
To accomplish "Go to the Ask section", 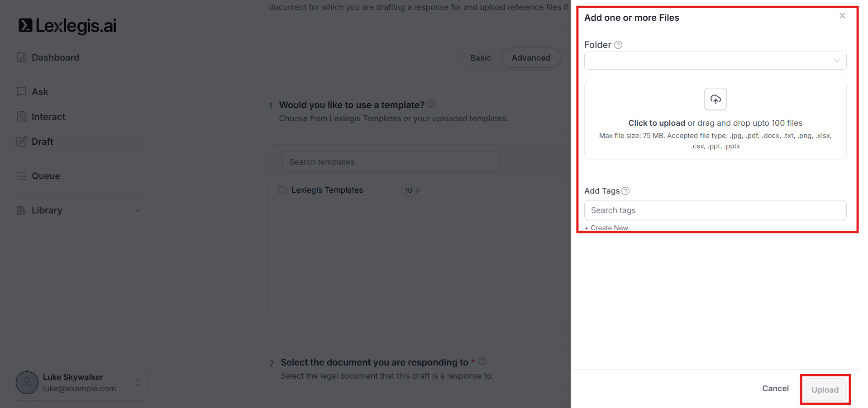I will tap(40, 92).
